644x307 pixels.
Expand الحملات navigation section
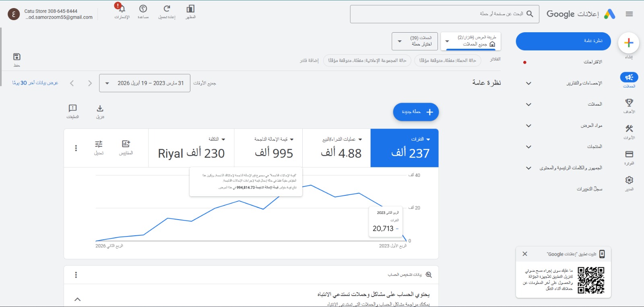point(529,104)
